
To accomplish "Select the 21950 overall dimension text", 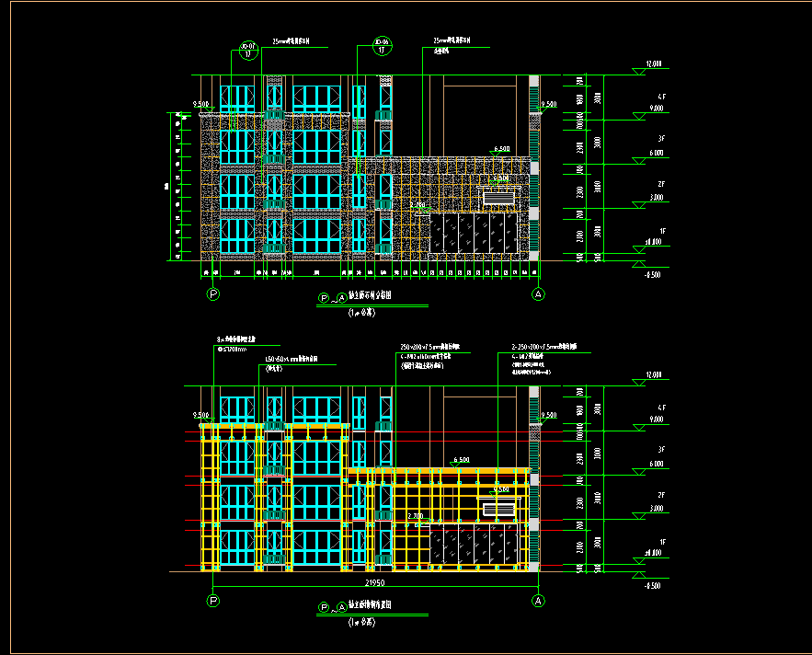I will point(375,582).
